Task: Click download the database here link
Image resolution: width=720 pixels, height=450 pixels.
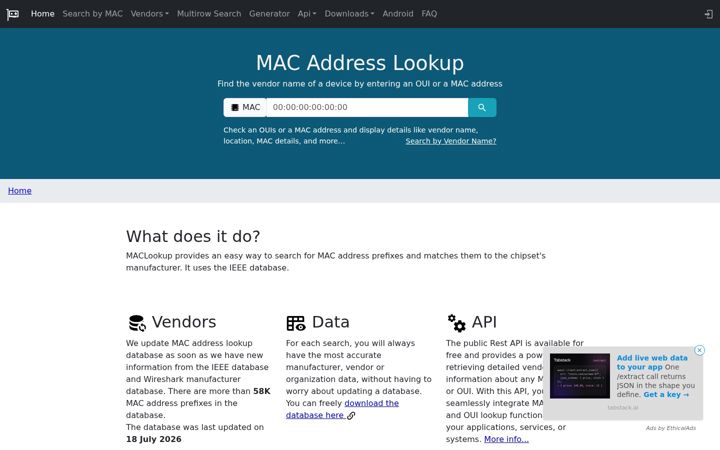Action: point(342,409)
